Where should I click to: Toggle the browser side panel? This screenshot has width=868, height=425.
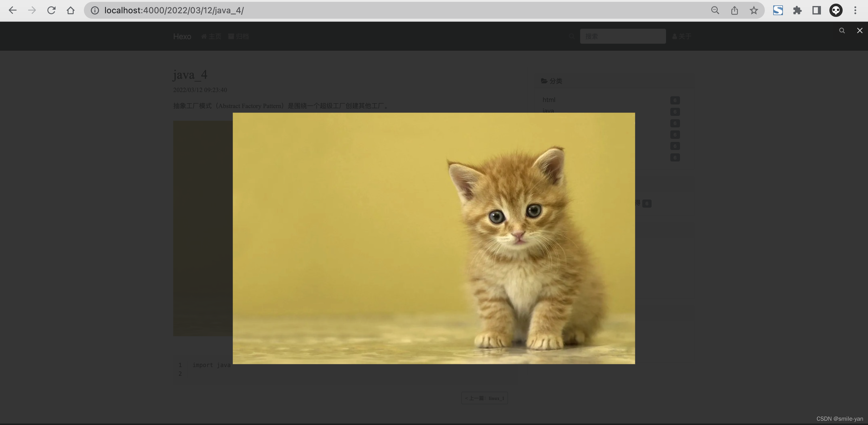816,11
